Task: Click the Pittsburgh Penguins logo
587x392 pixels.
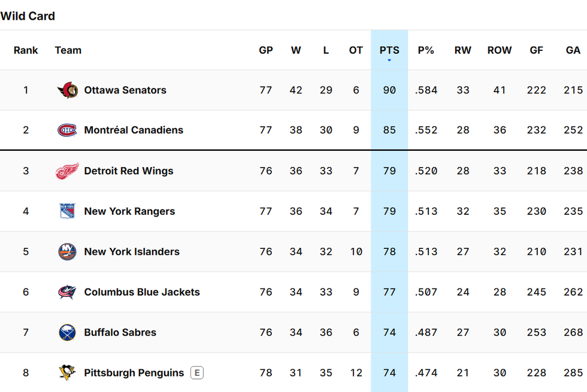Action: pyautogui.click(x=68, y=372)
